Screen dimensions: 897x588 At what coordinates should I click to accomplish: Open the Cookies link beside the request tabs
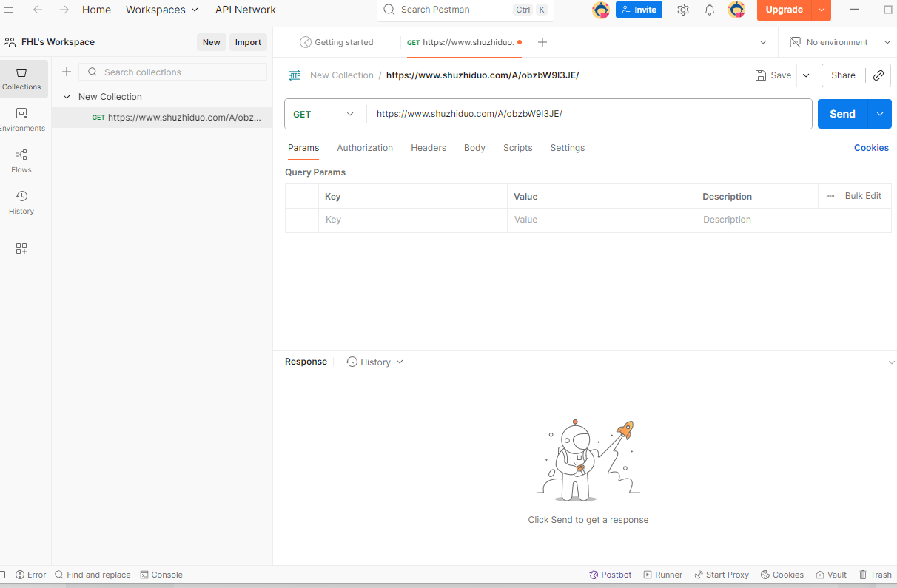(871, 148)
